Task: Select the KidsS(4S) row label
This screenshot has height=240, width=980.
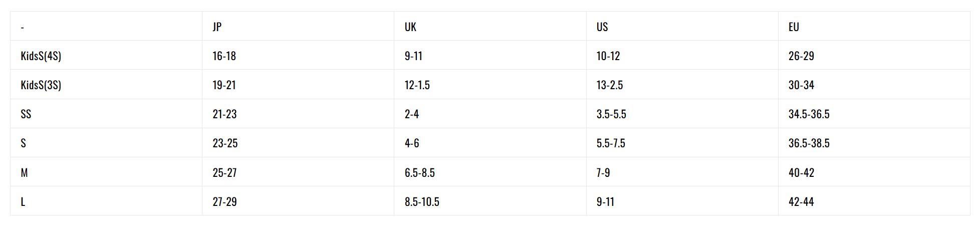Action: coord(41,56)
